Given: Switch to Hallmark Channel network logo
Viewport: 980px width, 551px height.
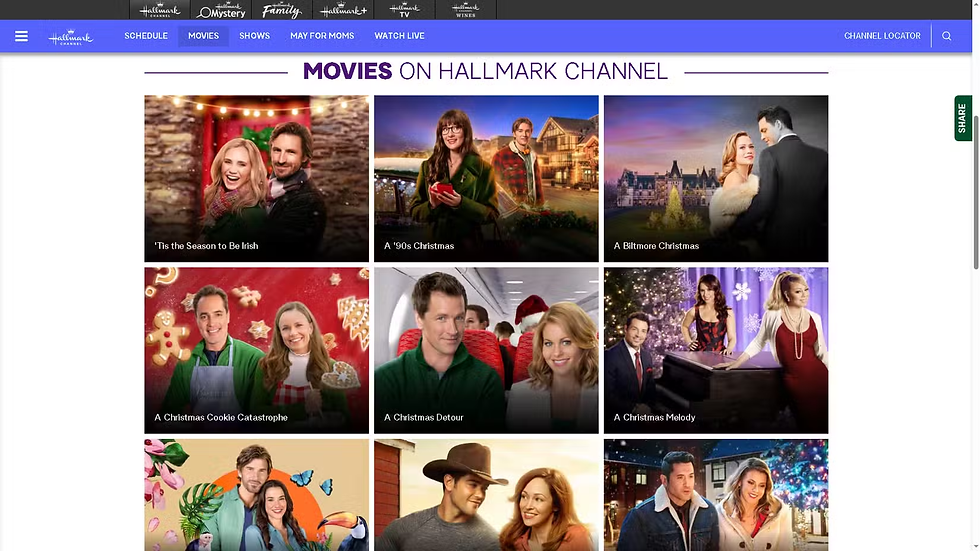Looking at the screenshot, I should pos(160,10).
